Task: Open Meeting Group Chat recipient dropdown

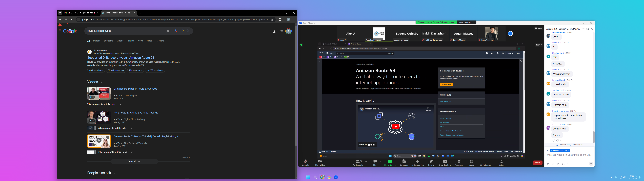Action: point(560,150)
